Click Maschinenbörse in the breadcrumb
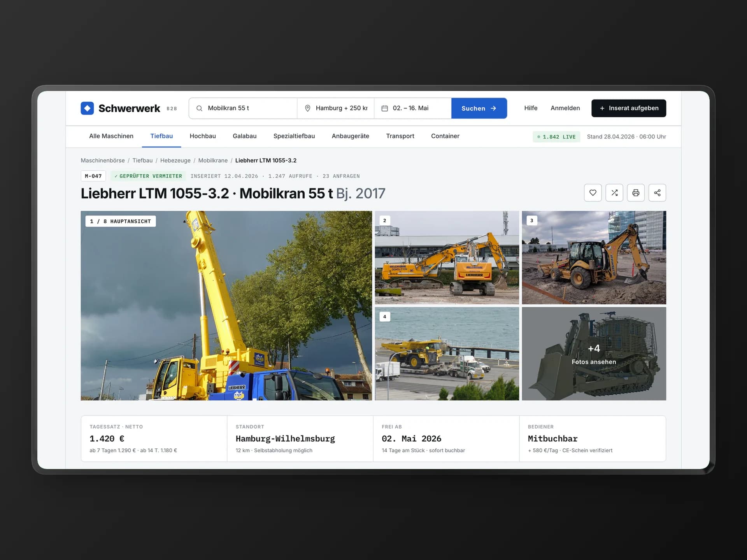This screenshot has width=747, height=560. (103, 161)
